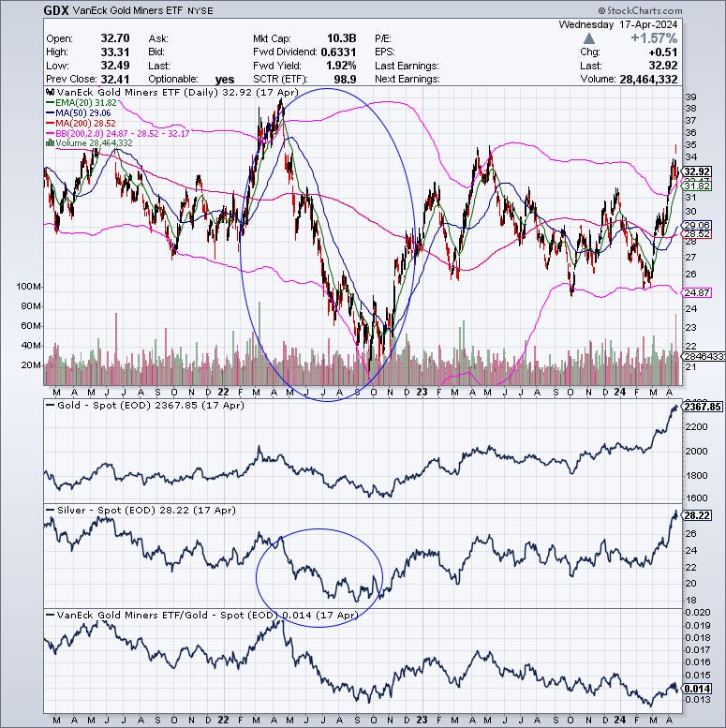Click the 32.92 price label on right axis

click(697, 171)
